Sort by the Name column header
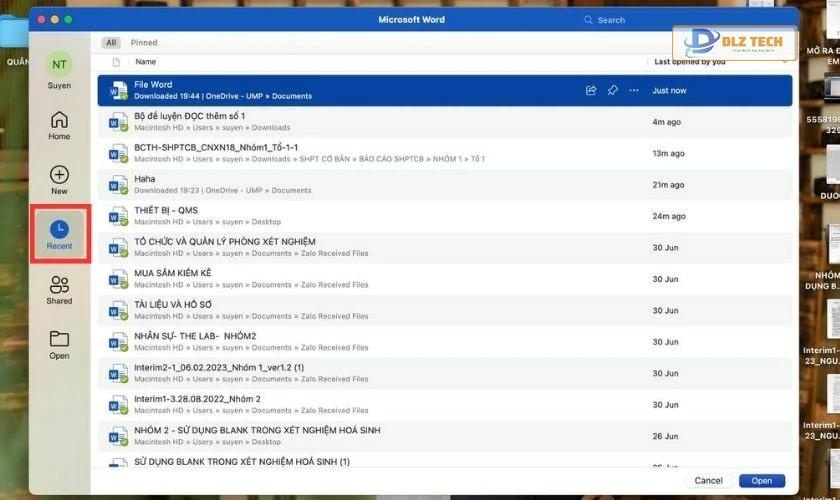 tap(145, 62)
